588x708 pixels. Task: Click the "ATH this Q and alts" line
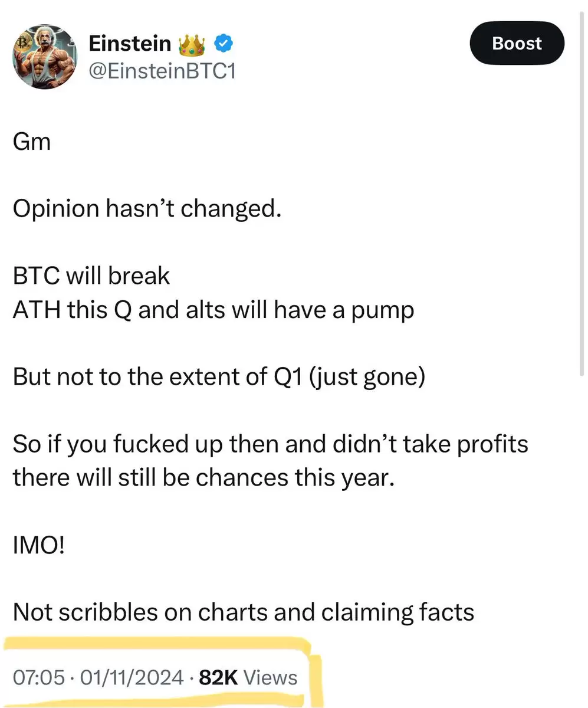coord(213,310)
